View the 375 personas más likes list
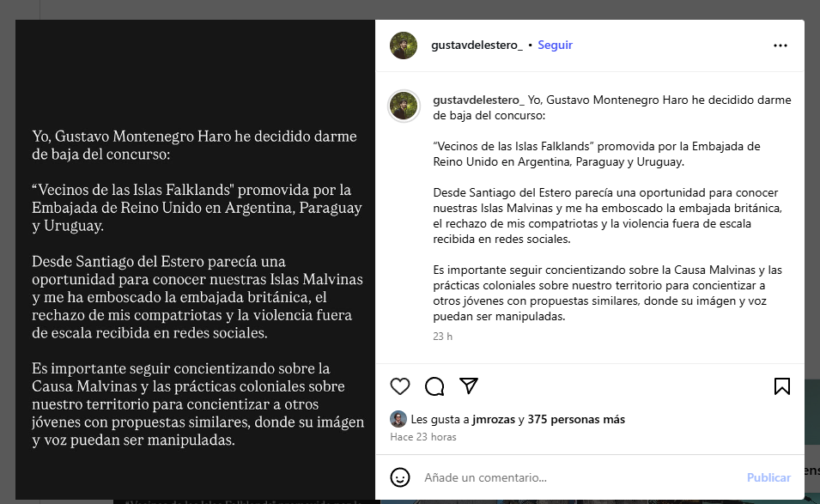 pyautogui.click(x=576, y=419)
